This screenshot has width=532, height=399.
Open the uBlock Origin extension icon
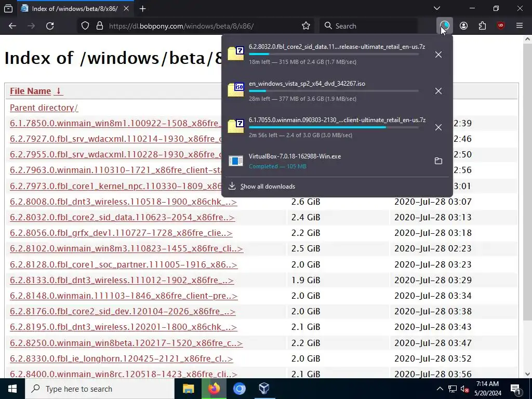501,26
